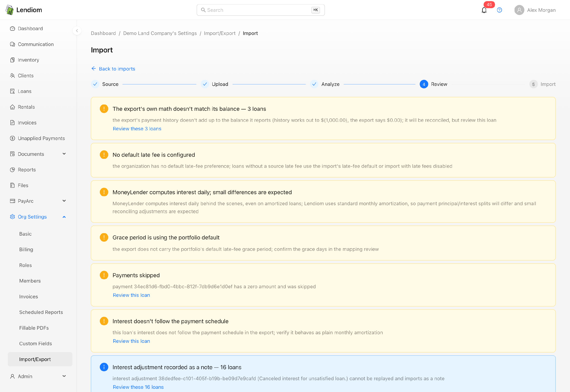The image size is (570, 392).
Task: Click the Search input field
Action: 260,10
